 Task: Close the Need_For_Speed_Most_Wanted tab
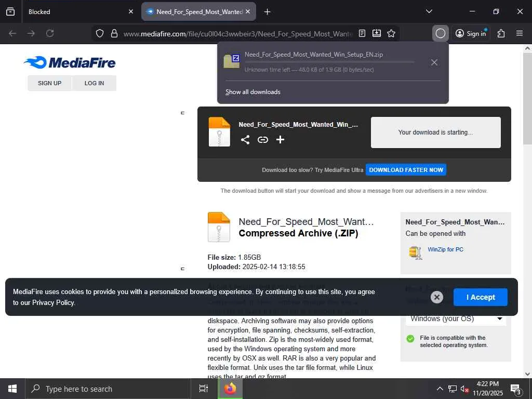(248, 11)
